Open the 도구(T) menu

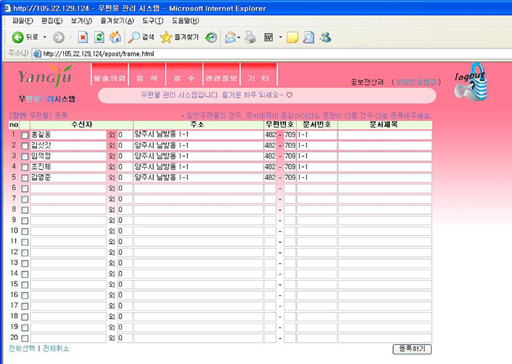click(x=153, y=21)
